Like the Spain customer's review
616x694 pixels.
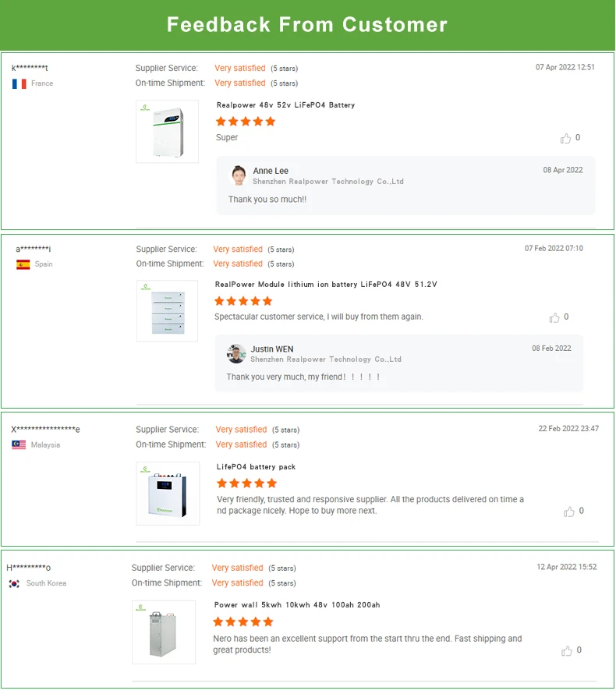(x=554, y=318)
